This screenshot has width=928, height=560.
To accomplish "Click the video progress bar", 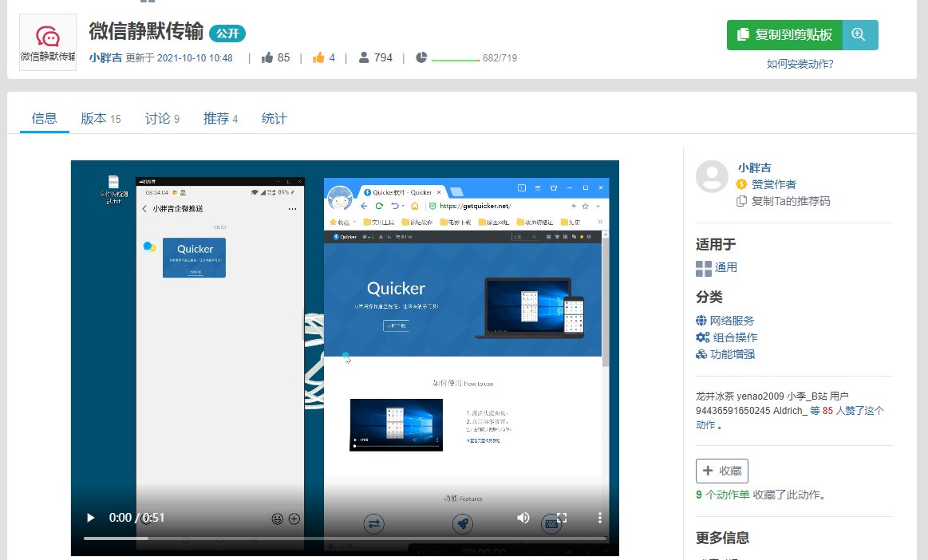I will (x=345, y=538).
